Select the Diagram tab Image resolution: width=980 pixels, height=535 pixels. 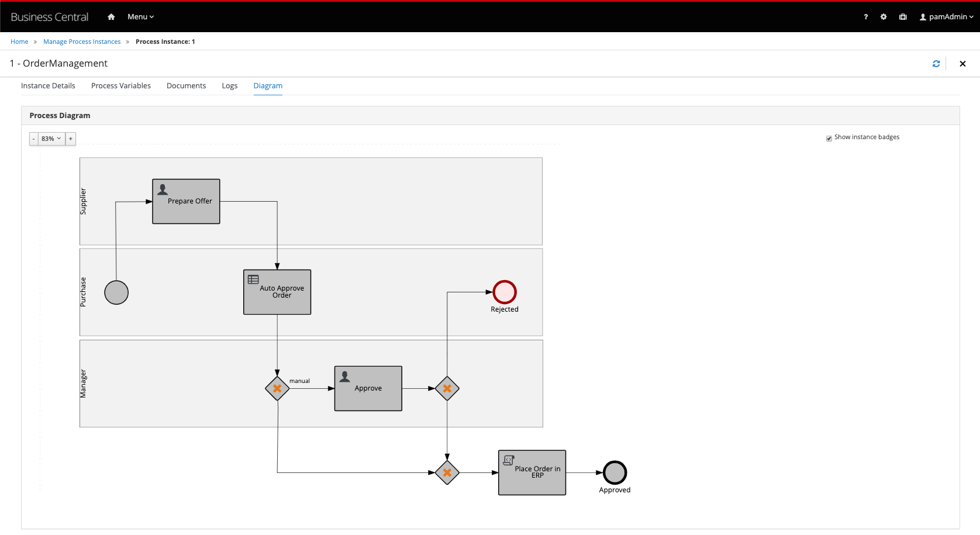click(268, 85)
